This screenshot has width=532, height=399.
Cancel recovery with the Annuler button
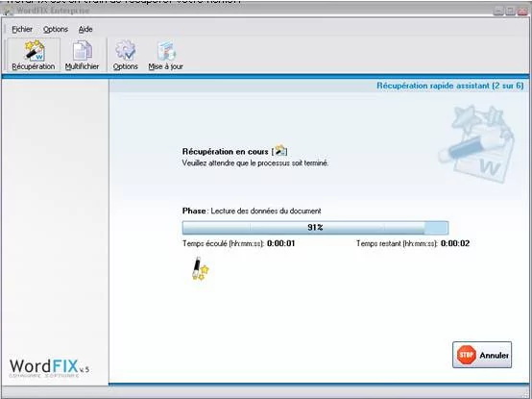tap(482, 355)
